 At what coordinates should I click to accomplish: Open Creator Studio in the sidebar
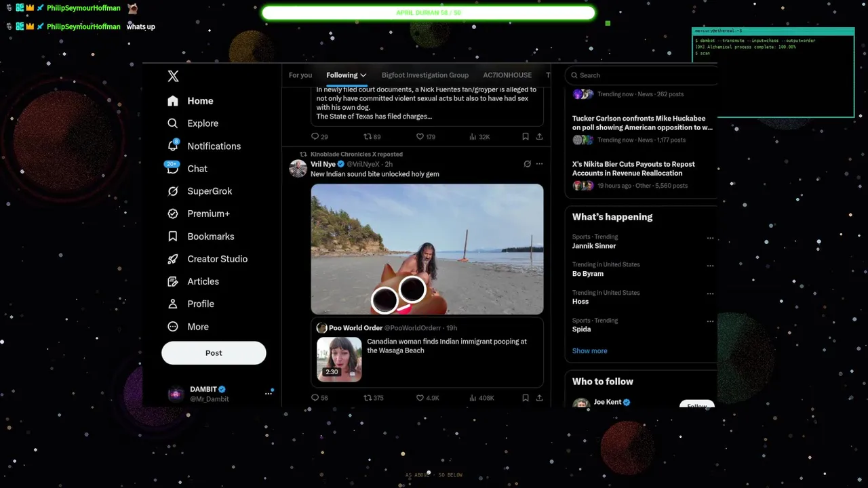[x=208, y=259]
